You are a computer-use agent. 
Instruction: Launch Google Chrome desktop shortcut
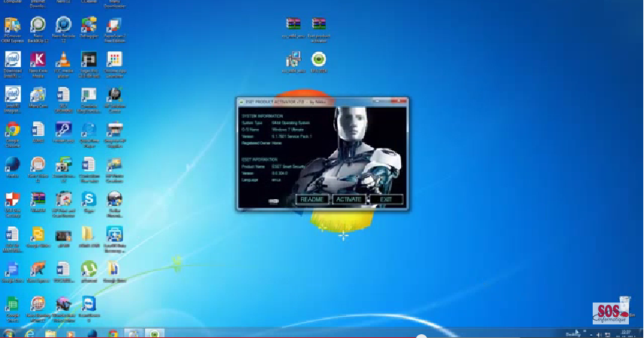[x=12, y=130]
